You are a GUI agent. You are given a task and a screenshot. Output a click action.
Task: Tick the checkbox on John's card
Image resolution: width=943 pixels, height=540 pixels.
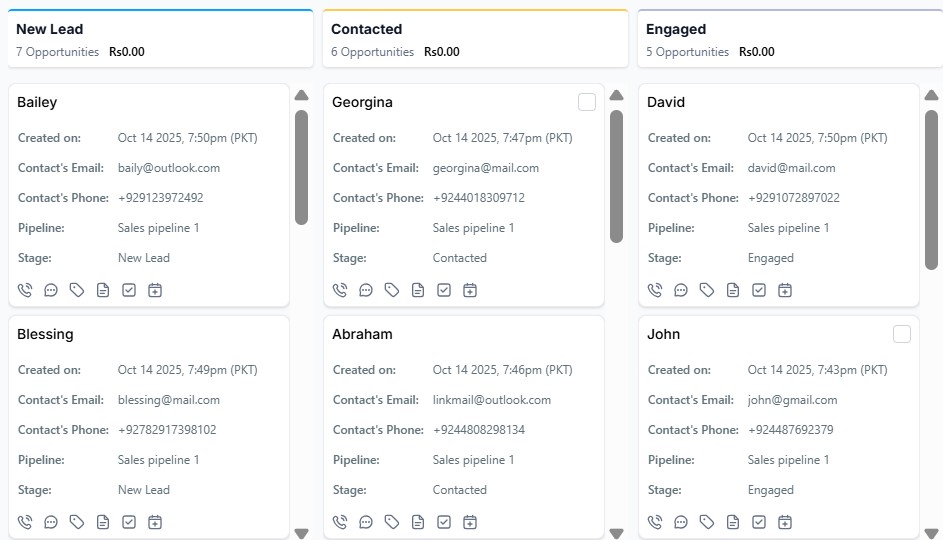(x=902, y=334)
